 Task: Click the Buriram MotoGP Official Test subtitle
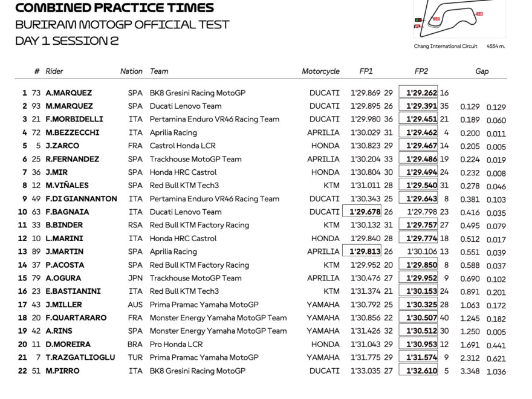(x=122, y=25)
